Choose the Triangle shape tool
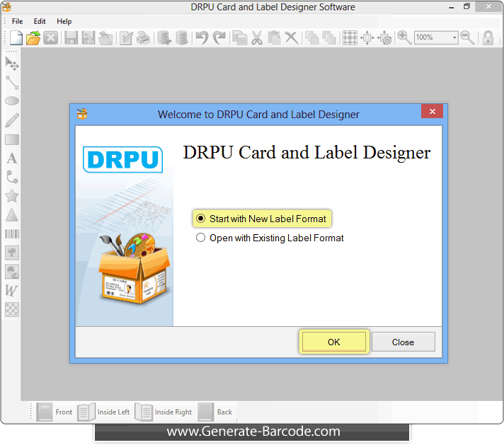The height and width of the screenshot is (445, 504). click(12, 215)
